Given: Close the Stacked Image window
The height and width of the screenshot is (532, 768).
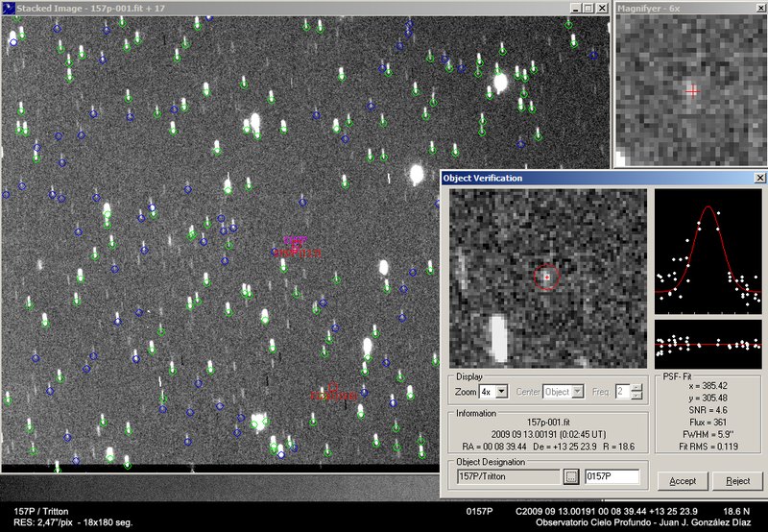Looking at the screenshot, I should click(603, 9).
